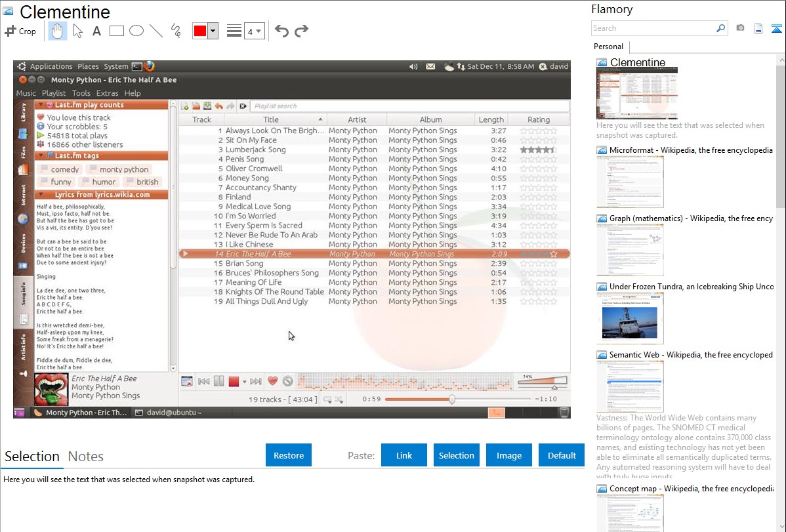786x532 pixels.
Task: Click the Flamory Search field
Action: (652, 28)
